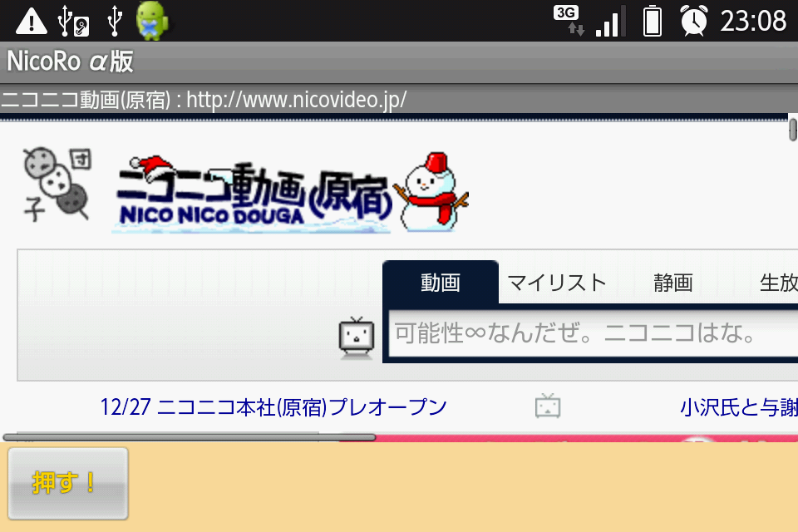Click the dango skewer icon
The image size is (798, 532).
click(x=57, y=185)
